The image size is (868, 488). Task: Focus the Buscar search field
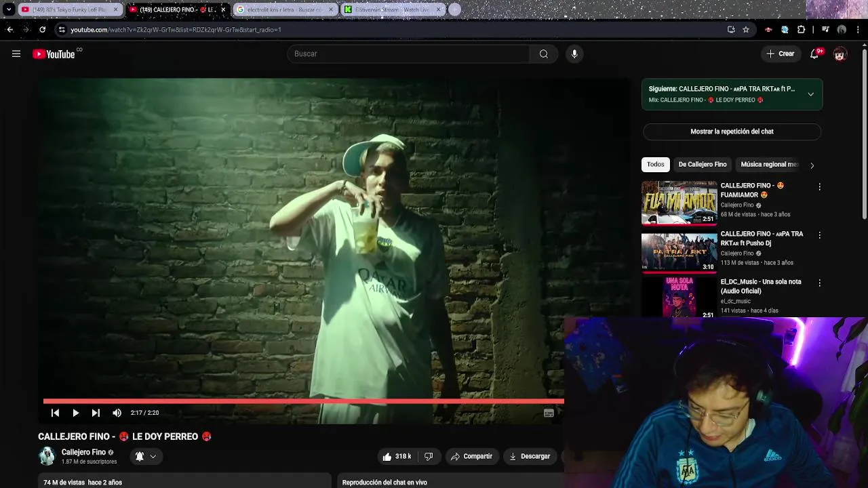coord(408,54)
